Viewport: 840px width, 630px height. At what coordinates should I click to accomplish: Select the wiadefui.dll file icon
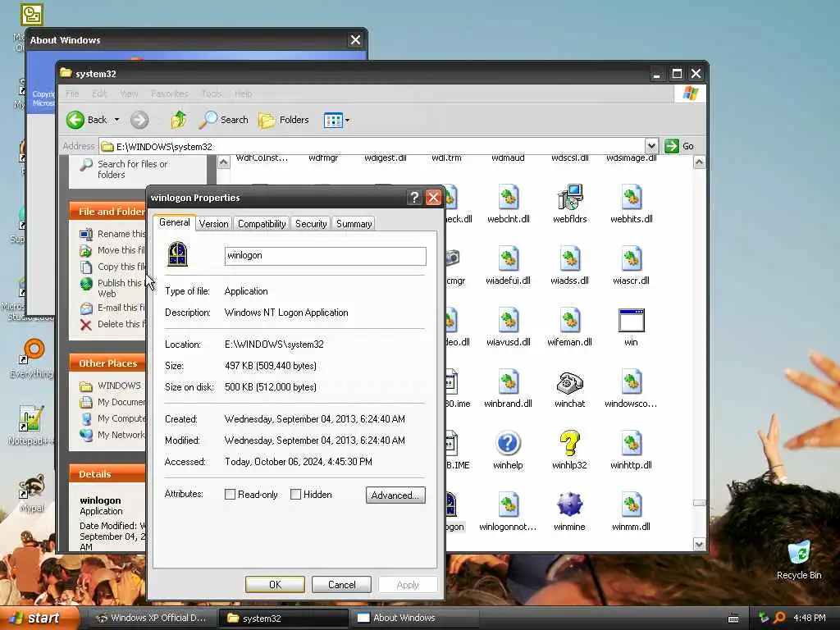click(x=509, y=258)
